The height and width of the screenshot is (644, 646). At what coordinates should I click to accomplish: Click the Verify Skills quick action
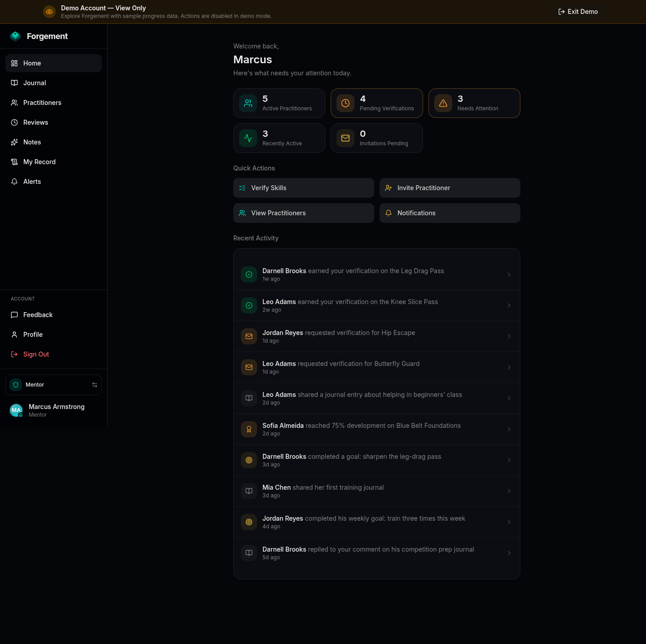[304, 188]
